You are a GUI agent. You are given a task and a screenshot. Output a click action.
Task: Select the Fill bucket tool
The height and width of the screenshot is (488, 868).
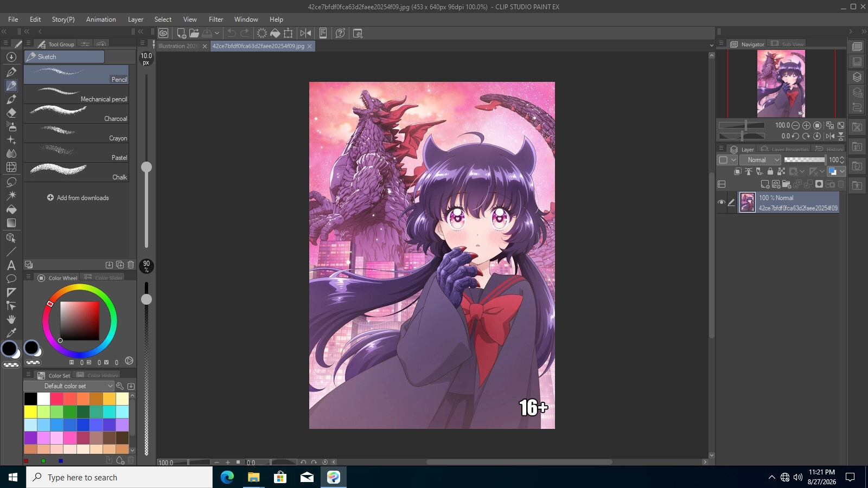[x=11, y=209]
